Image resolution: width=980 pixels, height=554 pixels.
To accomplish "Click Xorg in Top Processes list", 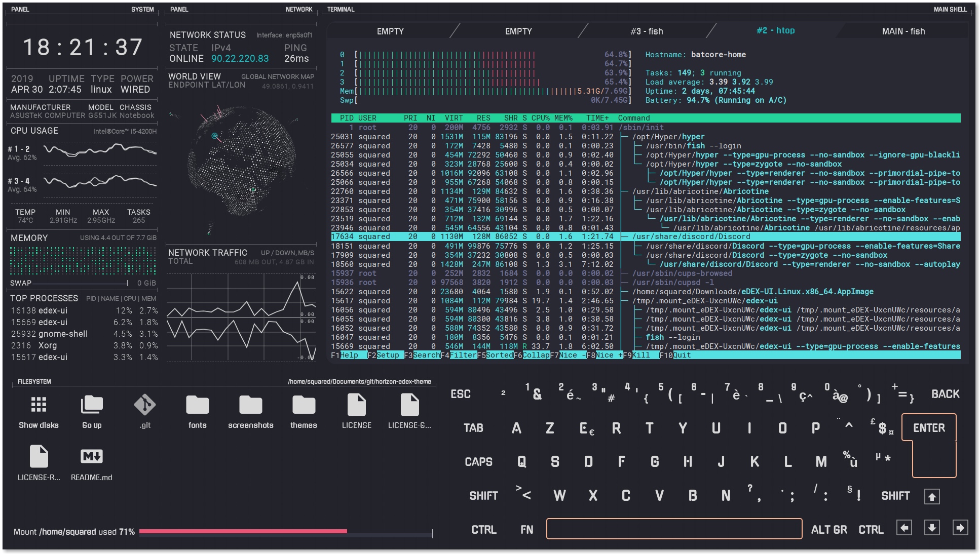I will click(84, 345).
